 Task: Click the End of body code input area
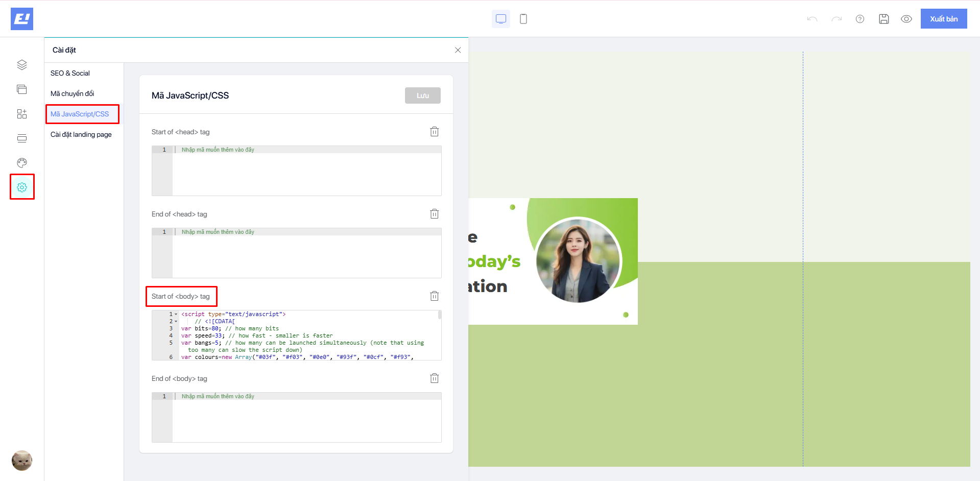point(306,420)
